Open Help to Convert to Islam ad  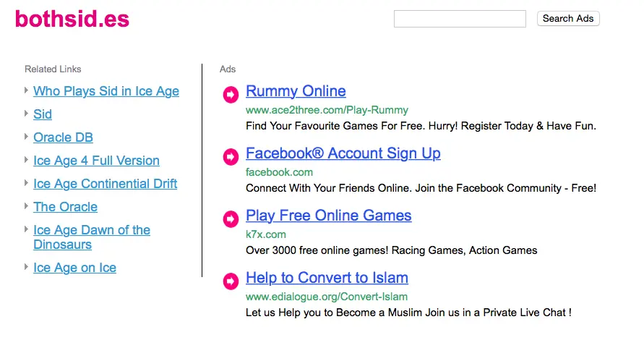coord(327,278)
